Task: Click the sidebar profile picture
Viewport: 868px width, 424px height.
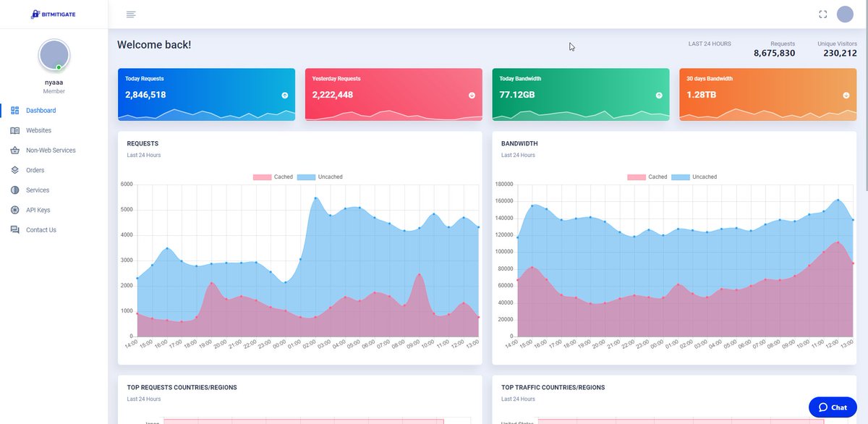Action: click(x=54, y=55)
